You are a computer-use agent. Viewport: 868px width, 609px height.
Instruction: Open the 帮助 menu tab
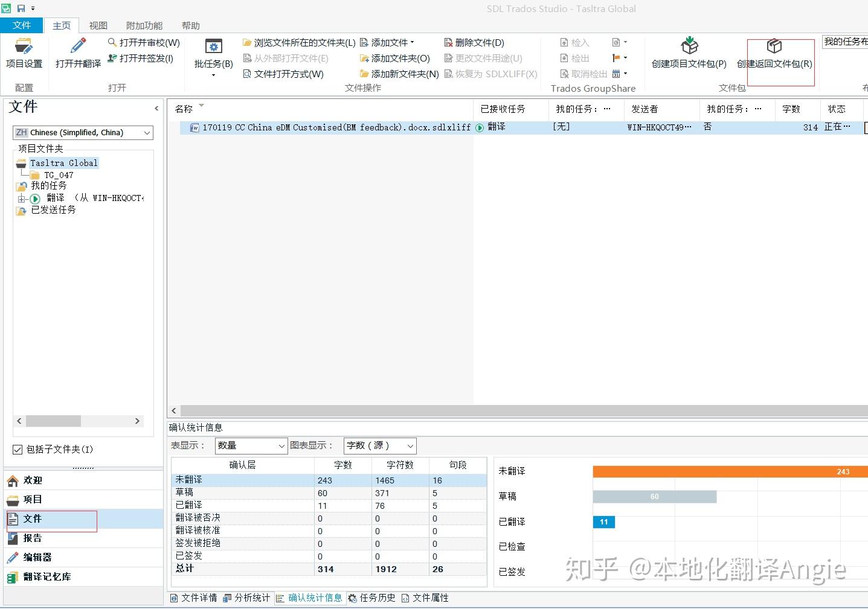pos(190,25)
